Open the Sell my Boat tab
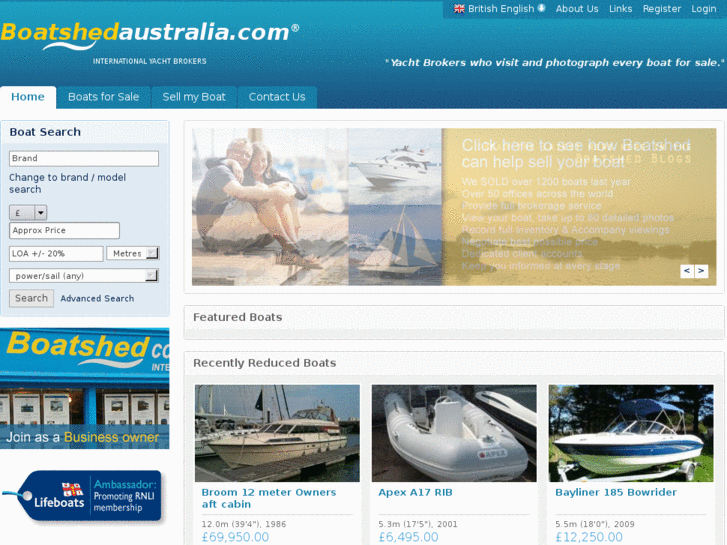Image resolution: width=727 pixels, height=545 pixels. pos(194,97)
